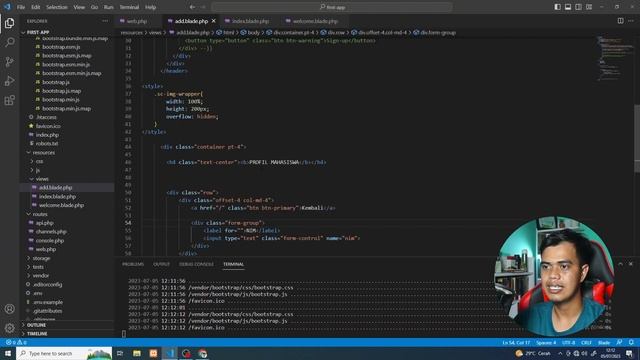
Task: Split the editor to the right
Action: [x=620, y=21]
